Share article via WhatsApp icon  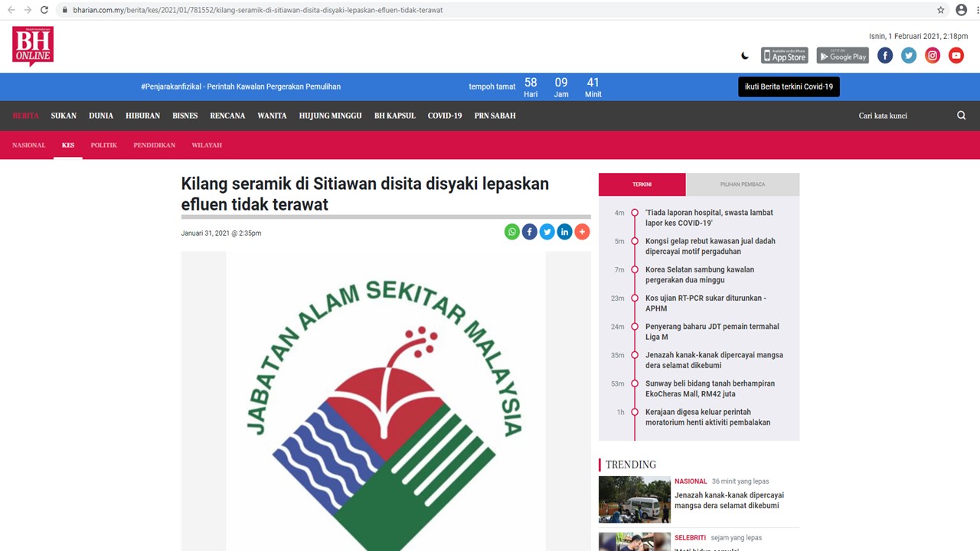[x=512, y=232]
